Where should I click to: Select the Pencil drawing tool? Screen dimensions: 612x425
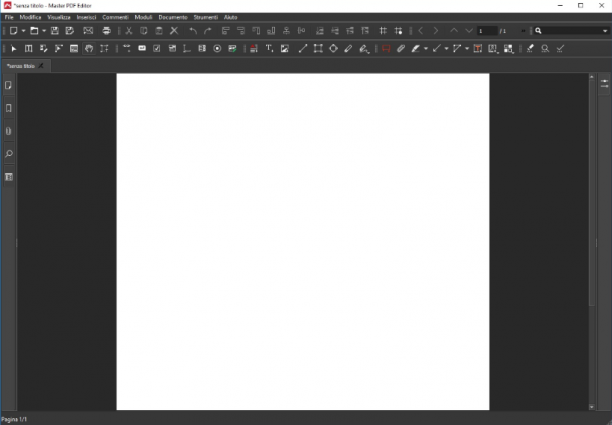pos(348,48)
